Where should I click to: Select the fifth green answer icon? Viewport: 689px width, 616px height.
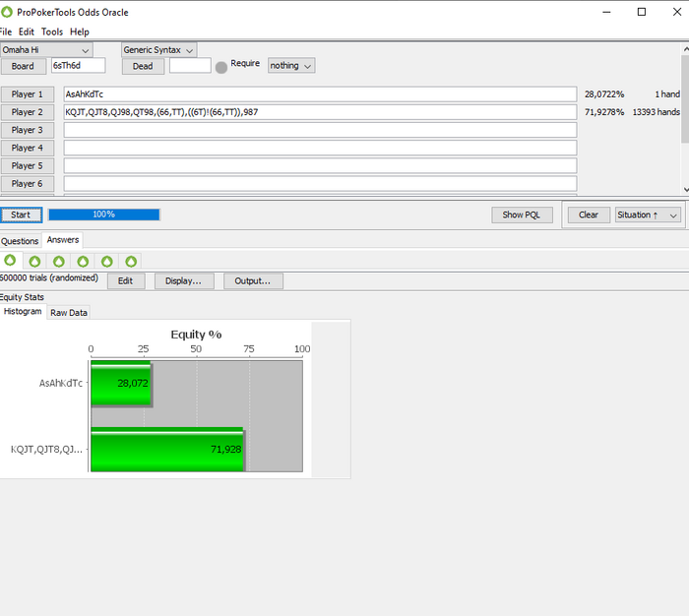click(x=106, y=262)
